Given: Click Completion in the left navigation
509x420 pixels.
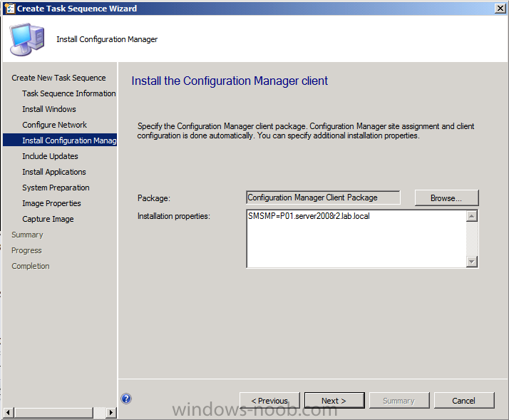Looking at the screenshot, I should [31, 266].
